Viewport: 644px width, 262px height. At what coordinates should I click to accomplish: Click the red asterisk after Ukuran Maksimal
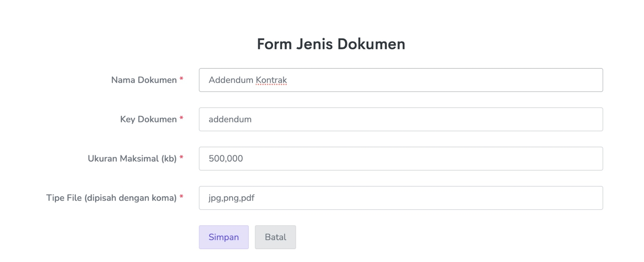tap(182, 158)
